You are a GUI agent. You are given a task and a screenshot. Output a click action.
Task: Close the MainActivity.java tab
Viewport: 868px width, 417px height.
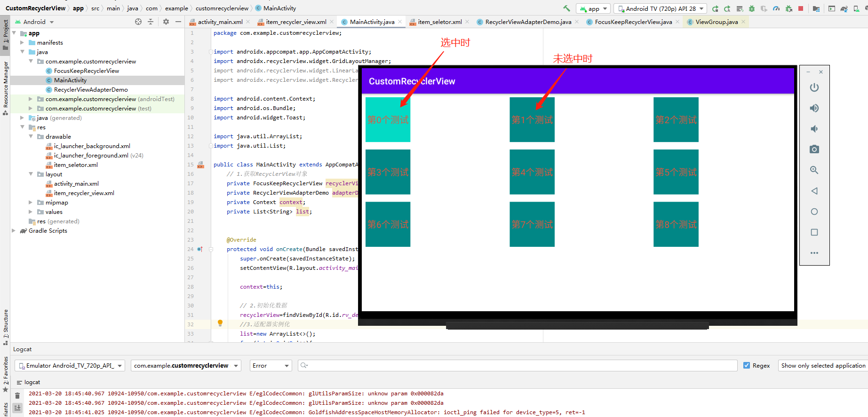pos(400,22)
